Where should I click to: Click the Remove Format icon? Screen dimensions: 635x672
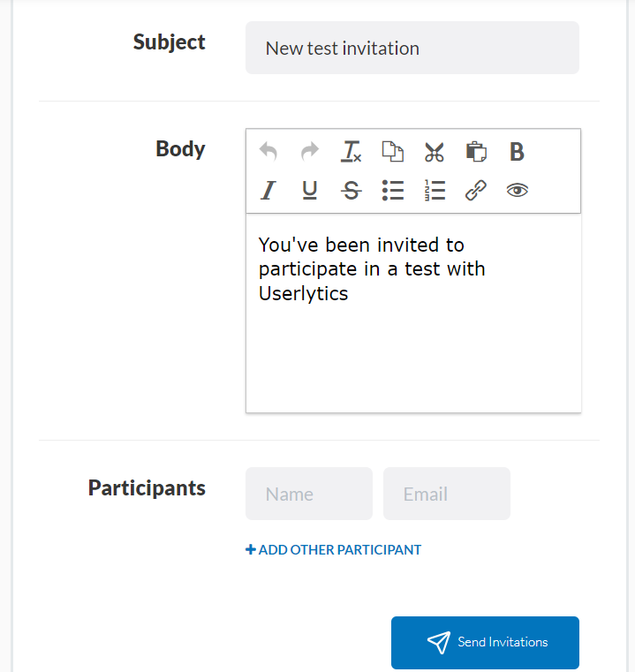point(352,152)
